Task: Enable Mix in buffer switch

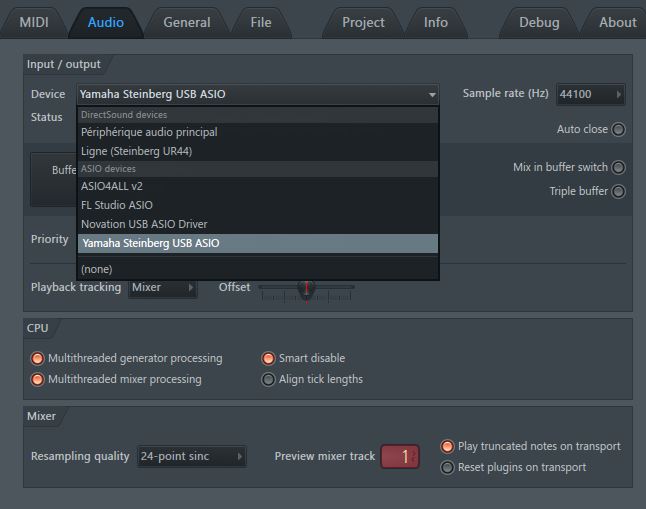Action: pyautogui.click(x=618, y=167)
